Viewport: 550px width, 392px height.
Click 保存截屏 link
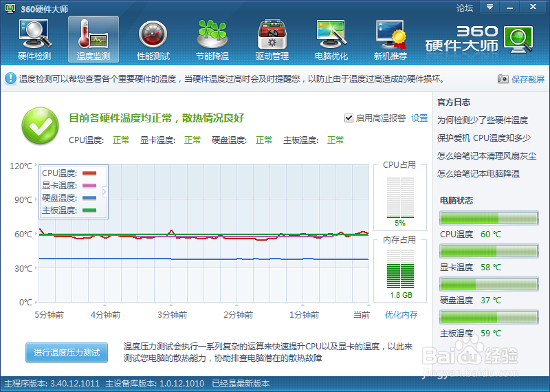pos(528,79)
